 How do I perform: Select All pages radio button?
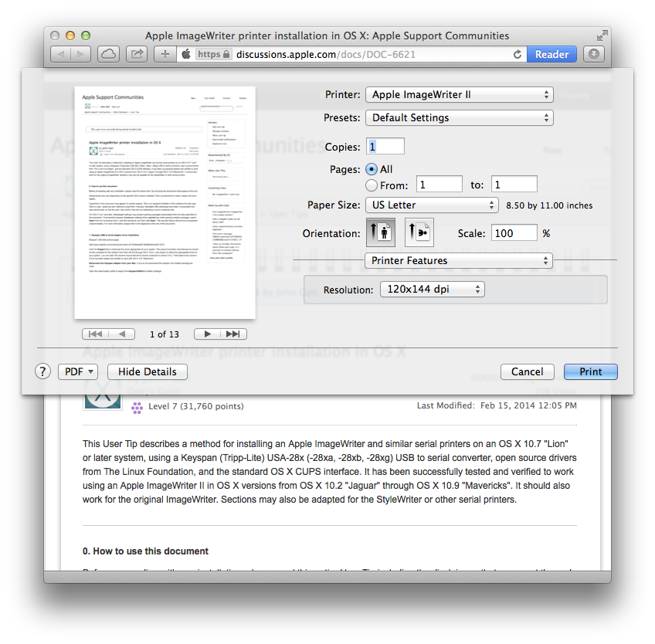372,169
